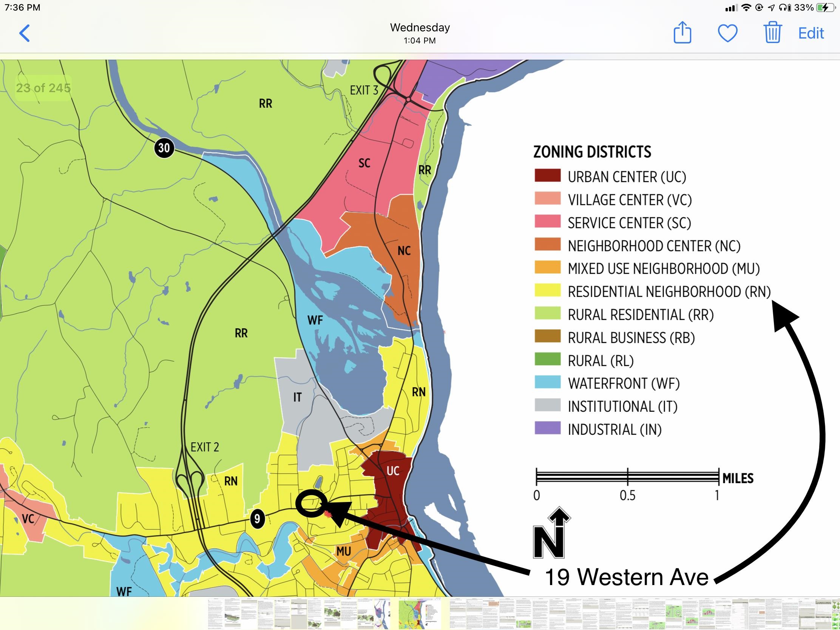The width and height of the screenshot is (840, 630).
Task: Tap the Wednesday 1:04 PM title
Action: 420,33
